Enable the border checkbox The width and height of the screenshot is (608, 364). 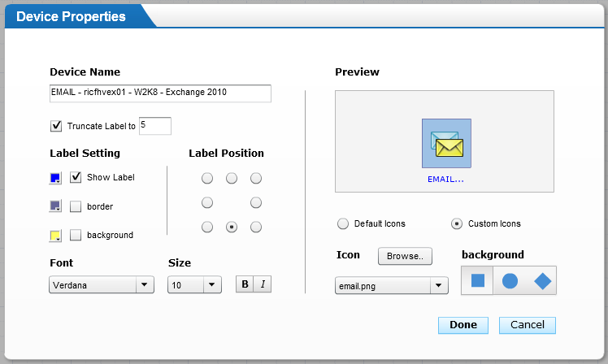76,206
